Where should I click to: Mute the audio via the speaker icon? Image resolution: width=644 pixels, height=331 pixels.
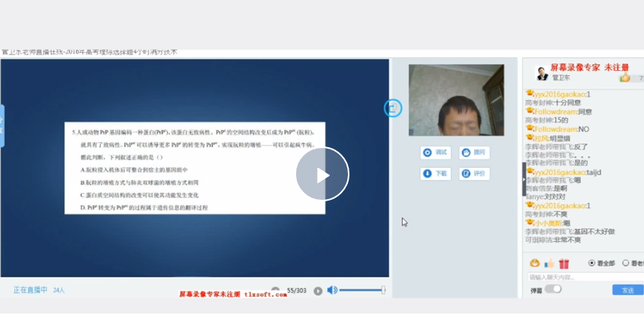[332, 291]
